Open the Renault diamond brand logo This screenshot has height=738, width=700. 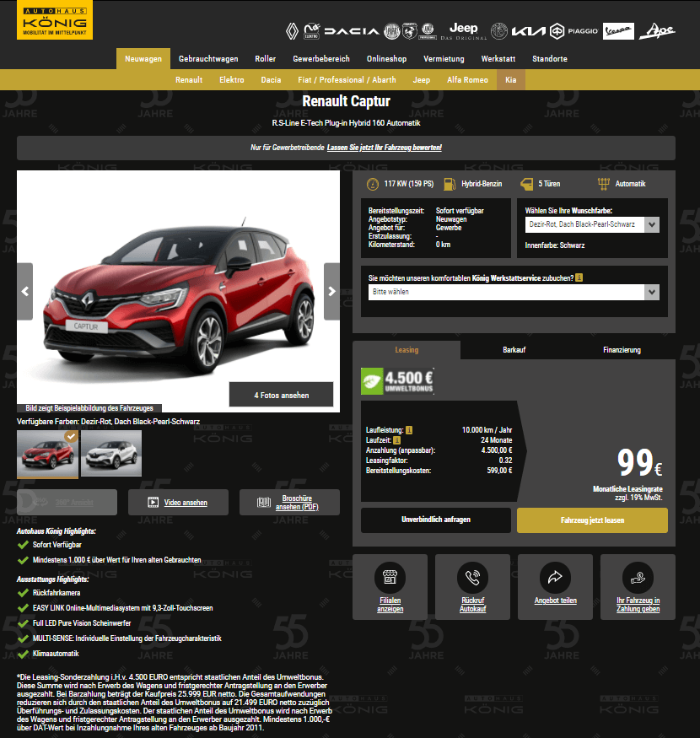tap(293, 31)
